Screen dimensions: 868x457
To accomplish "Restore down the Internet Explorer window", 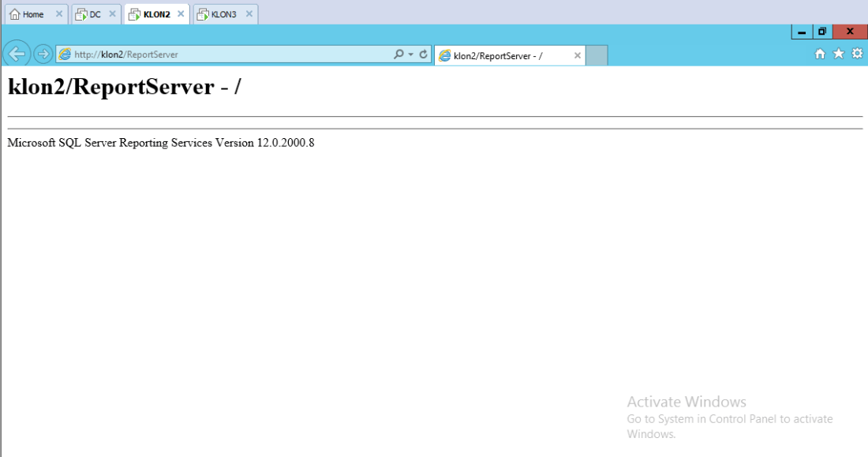I will coord(822,32).
